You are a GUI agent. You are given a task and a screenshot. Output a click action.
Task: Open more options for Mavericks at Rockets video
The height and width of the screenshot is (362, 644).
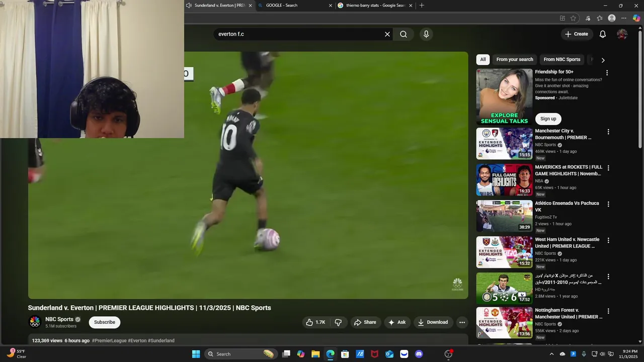click(x=608, y=168)
